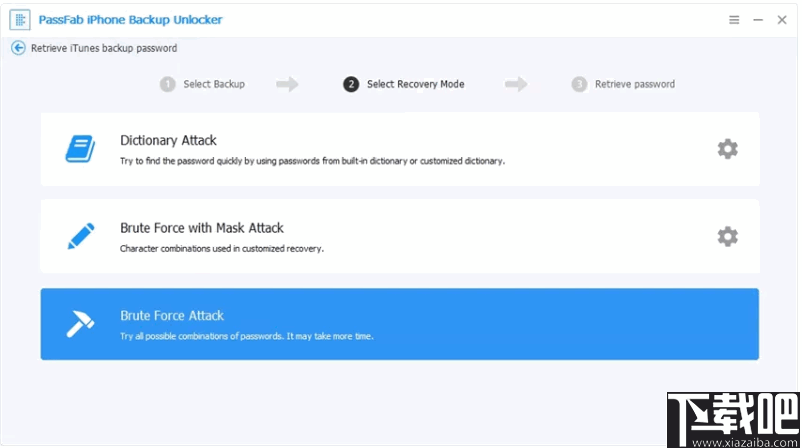This screenshot has height=448, width=802.
Task: Go to step 1 Select Backup
Action: tap(203, 84)
